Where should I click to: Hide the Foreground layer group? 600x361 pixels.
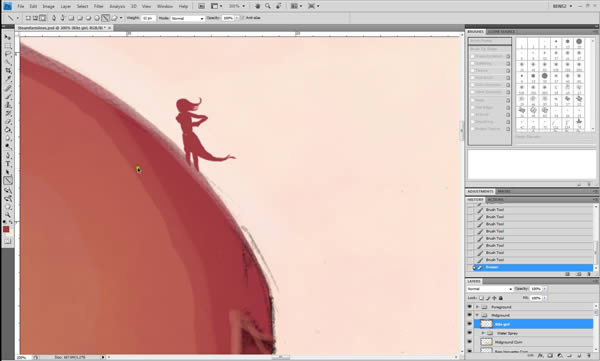(x=470, y=307)
